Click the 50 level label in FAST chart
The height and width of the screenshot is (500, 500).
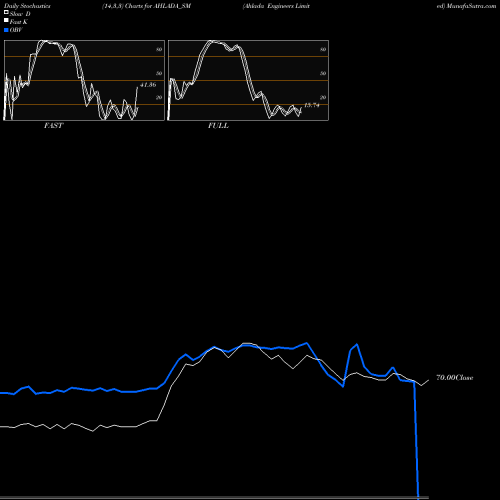(159, 73)
